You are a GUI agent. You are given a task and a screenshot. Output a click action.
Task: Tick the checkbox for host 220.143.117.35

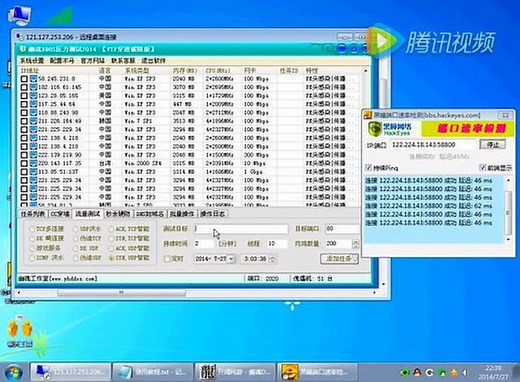[x=24, y=164]
